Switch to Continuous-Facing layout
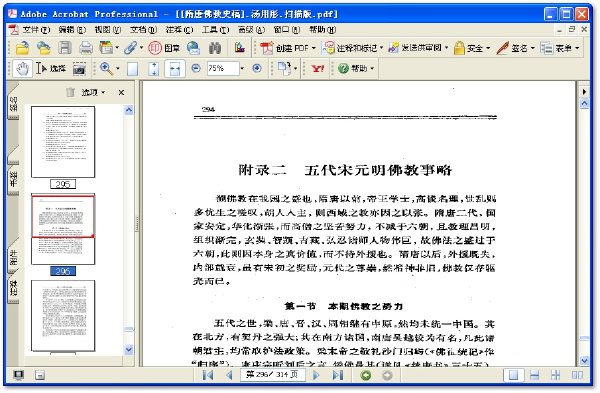This screenshot has width=600, height=393. pos(556,375)
